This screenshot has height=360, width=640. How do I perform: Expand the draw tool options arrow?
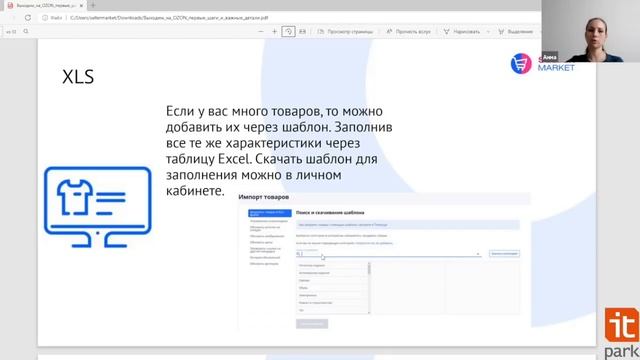488,31
